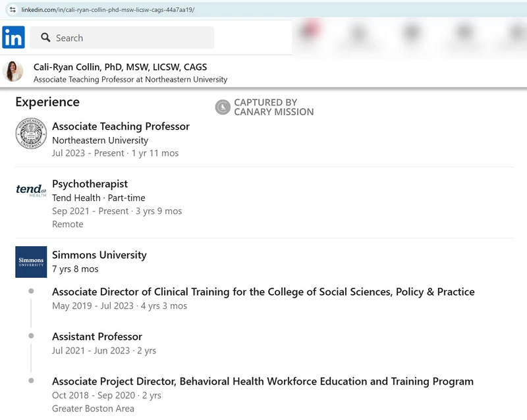
Task: Click the search magnifier icon
Action: tap(45, 38)
